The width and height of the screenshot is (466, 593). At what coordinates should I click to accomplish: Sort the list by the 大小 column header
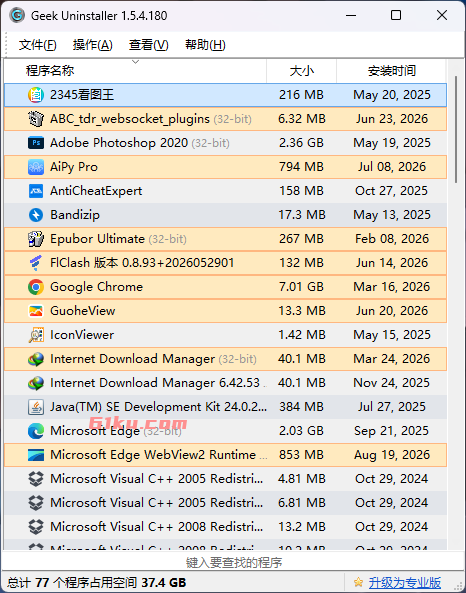301,71
